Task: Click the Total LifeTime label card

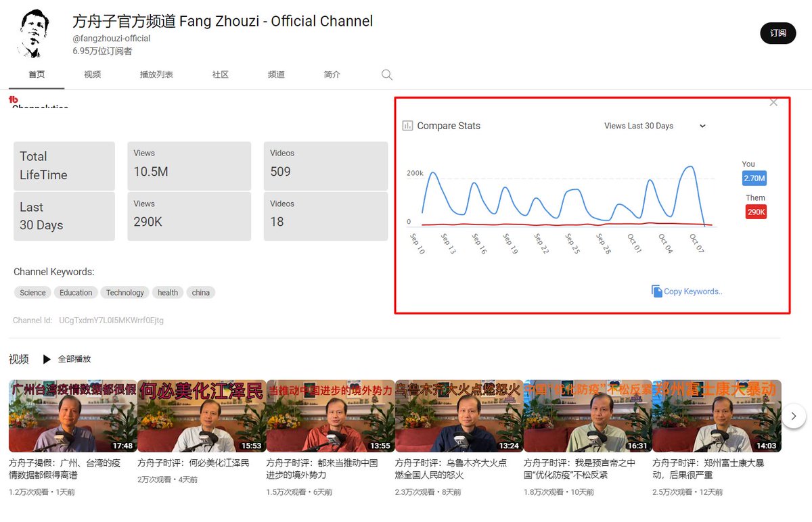Action: (x=64, y=166)
